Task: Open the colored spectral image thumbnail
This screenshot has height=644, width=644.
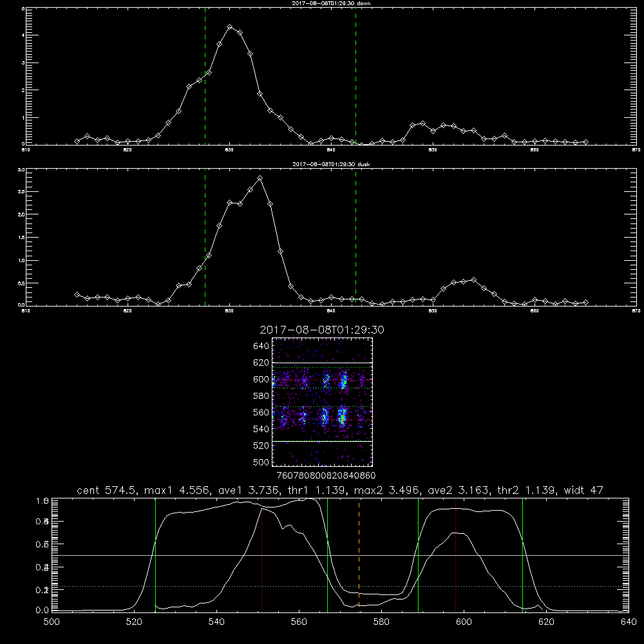Action: pos(322,402)
